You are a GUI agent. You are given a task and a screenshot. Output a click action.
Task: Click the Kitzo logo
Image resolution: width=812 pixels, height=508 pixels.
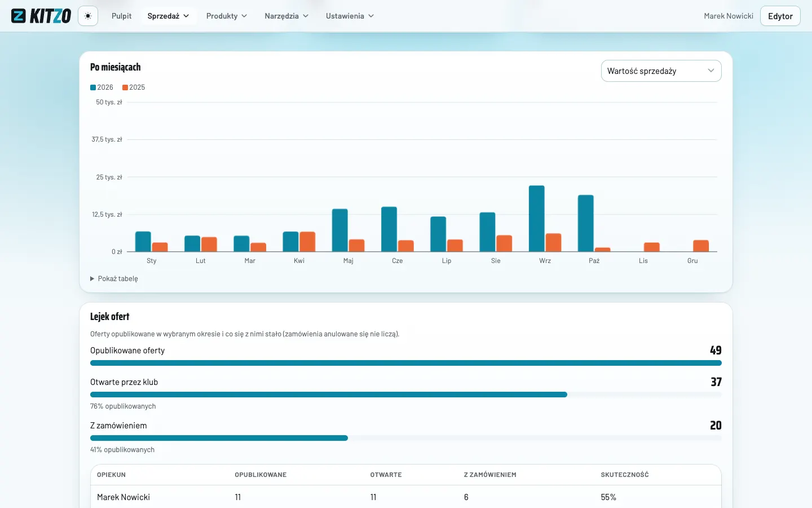(41, 16)
